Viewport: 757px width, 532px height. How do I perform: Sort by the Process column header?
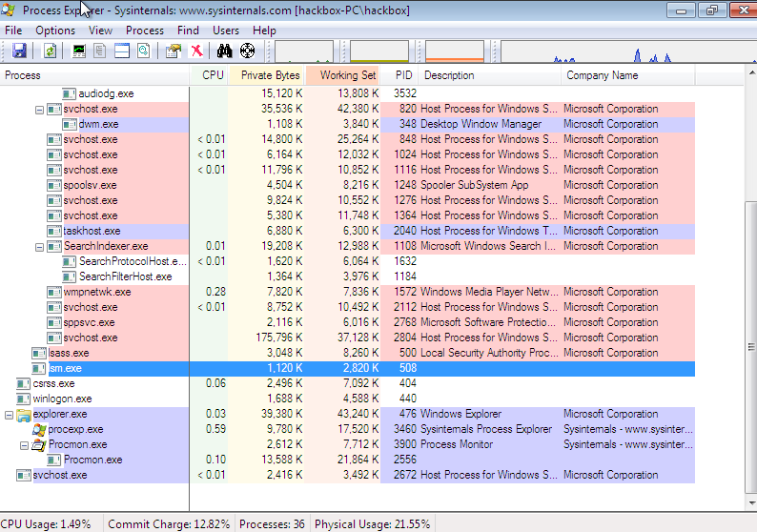(x=94, y=75)
